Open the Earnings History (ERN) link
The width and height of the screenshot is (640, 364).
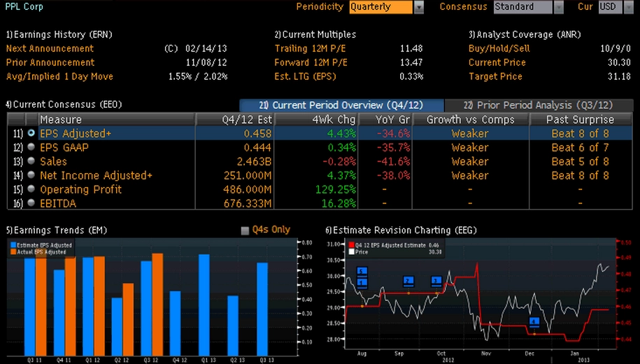(x=59, y=34)
